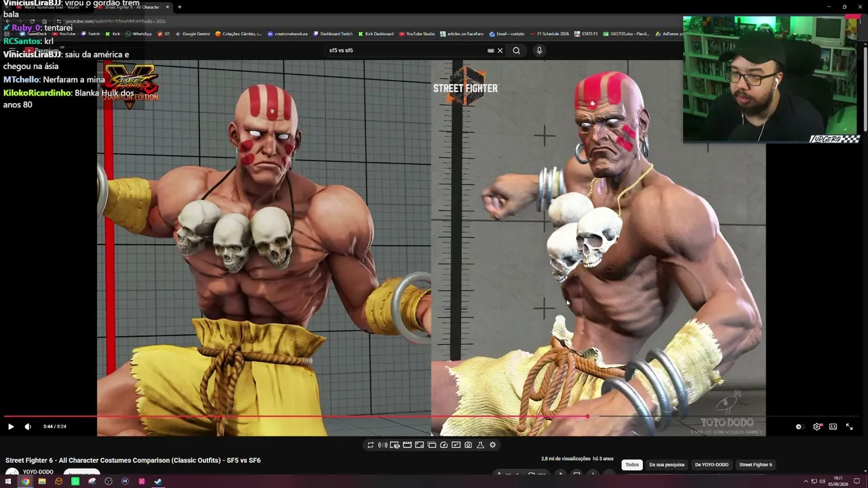This screenshot has width=868, height=488.
Task: Enter fullscreen mode for the video
Action: (x=849, y=426)
